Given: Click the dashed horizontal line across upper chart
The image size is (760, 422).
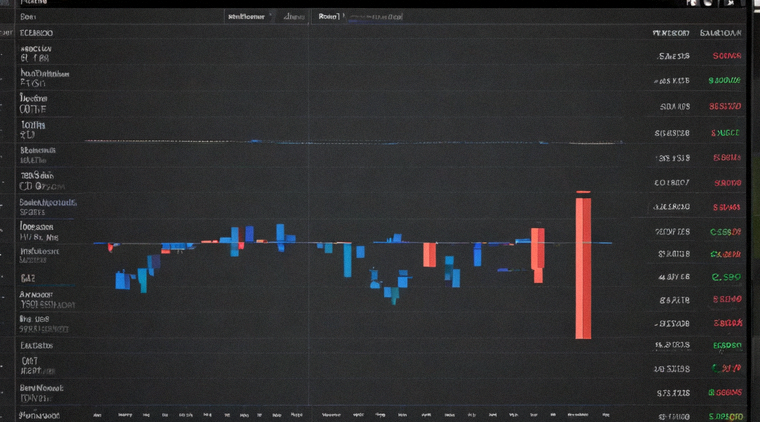Looking at the screenshot, I should (x=354, y=142).
